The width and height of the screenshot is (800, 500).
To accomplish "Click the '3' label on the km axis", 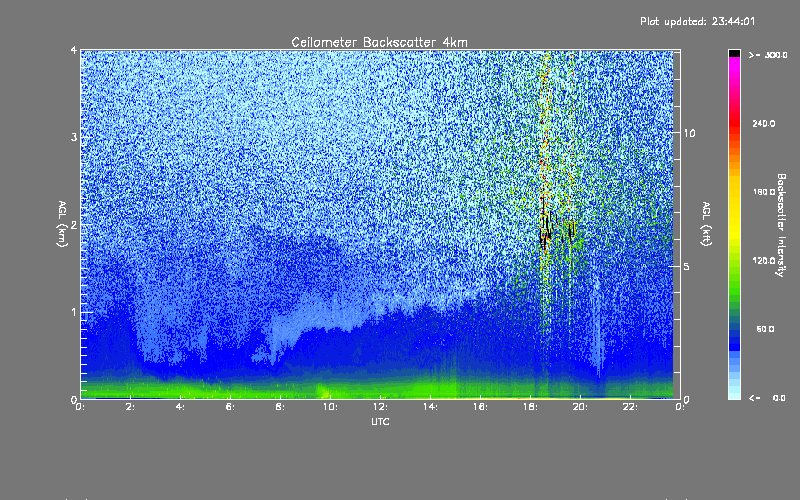I will pos(74,137).
